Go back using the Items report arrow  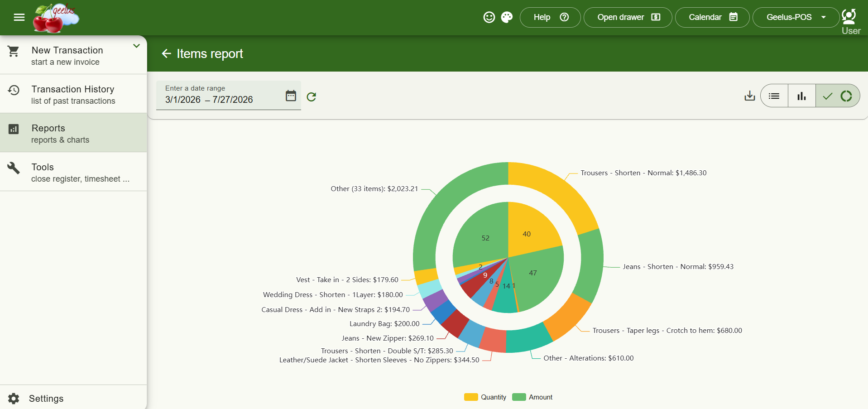point(166,53)
